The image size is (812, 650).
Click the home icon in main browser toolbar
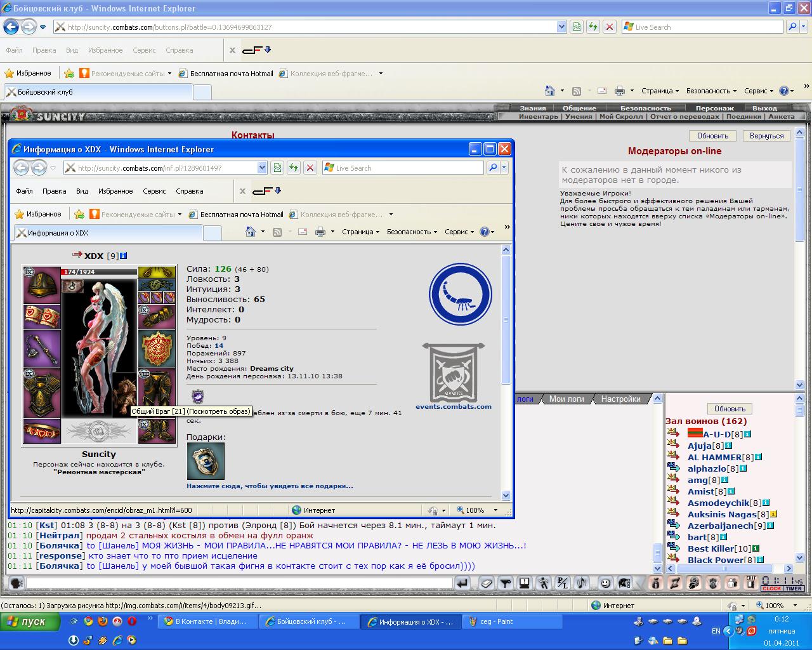click(x=550, y=91)
